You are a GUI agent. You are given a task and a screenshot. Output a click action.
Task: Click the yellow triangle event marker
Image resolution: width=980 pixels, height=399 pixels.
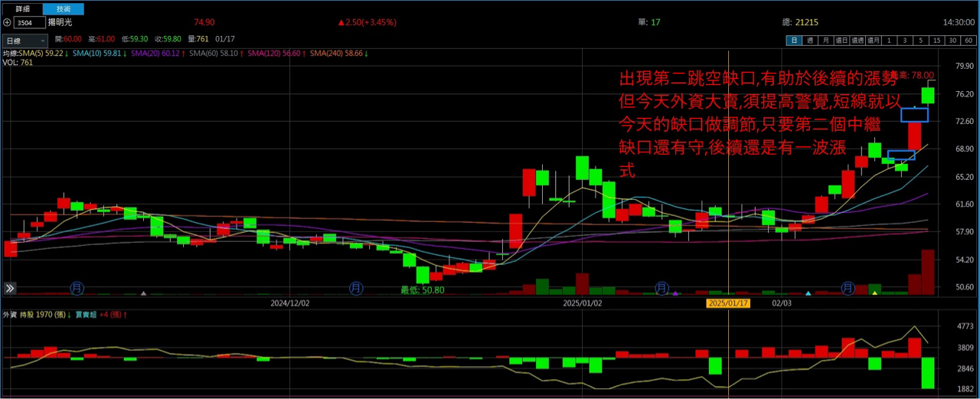(x=875, y=293)
